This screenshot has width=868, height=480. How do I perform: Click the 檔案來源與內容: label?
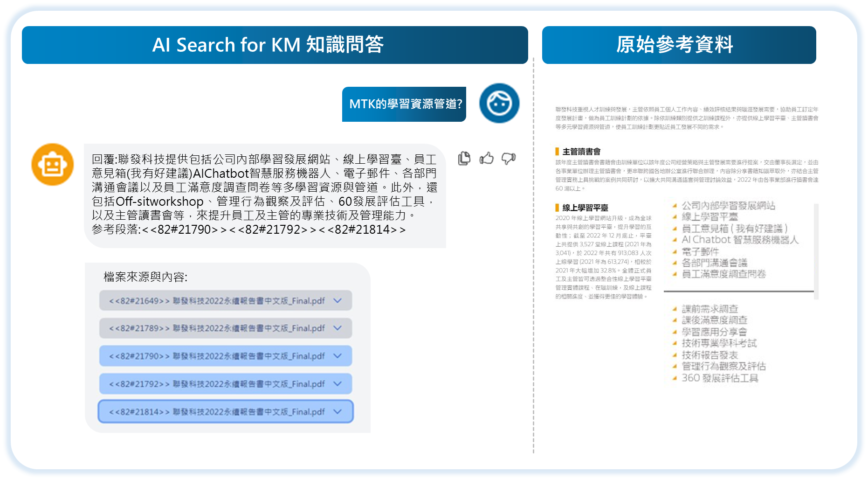pos(145,277)
